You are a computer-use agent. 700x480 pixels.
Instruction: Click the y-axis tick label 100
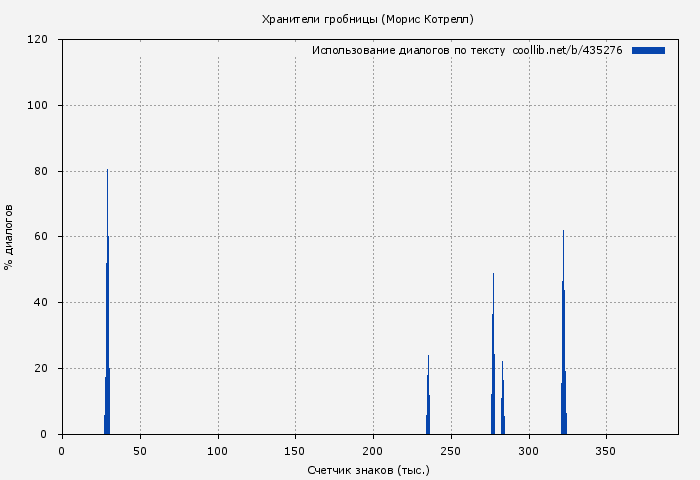point(38,105)
